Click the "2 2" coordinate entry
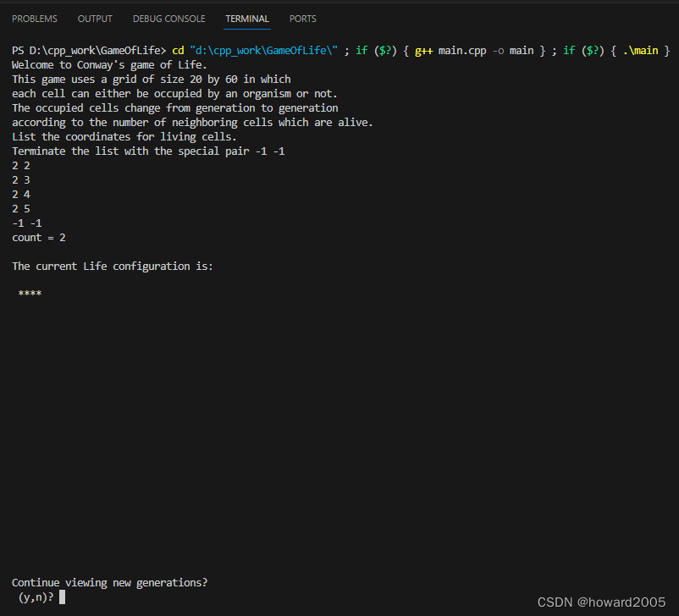 21,166
